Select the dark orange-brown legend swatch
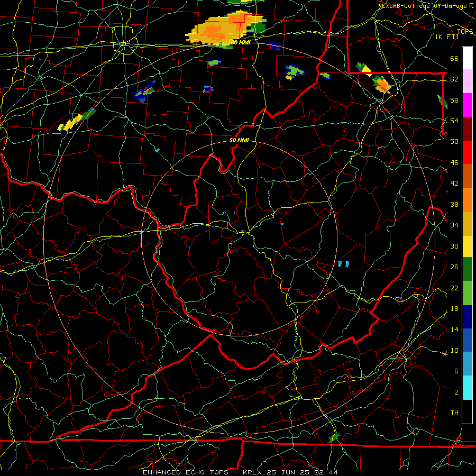 (x=467, y=176)
